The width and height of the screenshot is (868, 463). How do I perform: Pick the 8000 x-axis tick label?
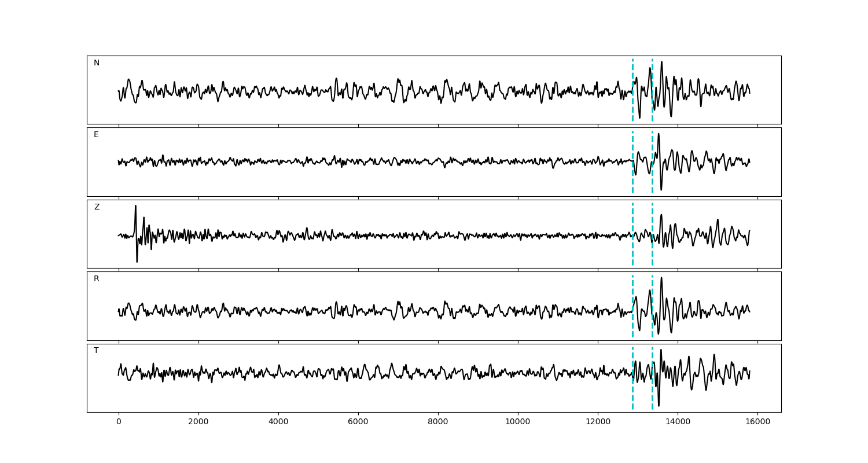[438, 422]
